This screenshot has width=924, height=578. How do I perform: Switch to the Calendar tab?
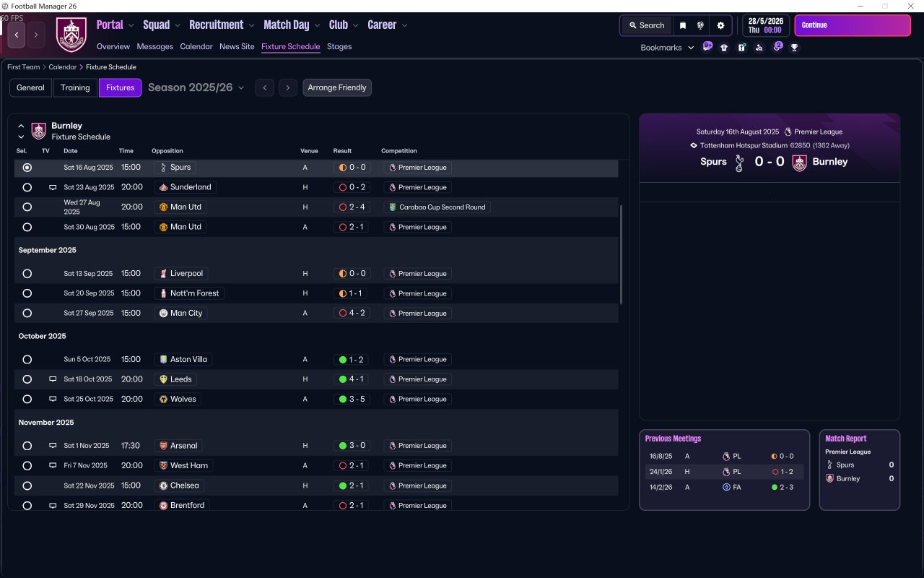pos(196,46)
